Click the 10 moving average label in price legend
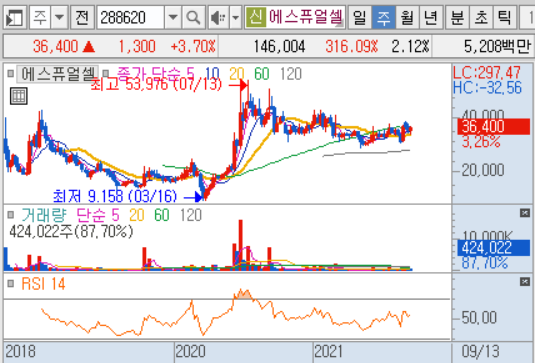 [212, 74]
